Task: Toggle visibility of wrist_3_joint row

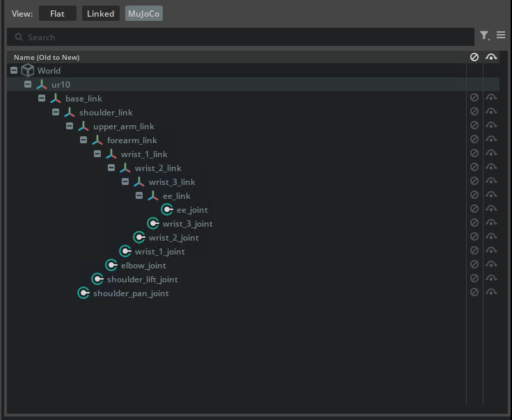Action: click(491, 223)
